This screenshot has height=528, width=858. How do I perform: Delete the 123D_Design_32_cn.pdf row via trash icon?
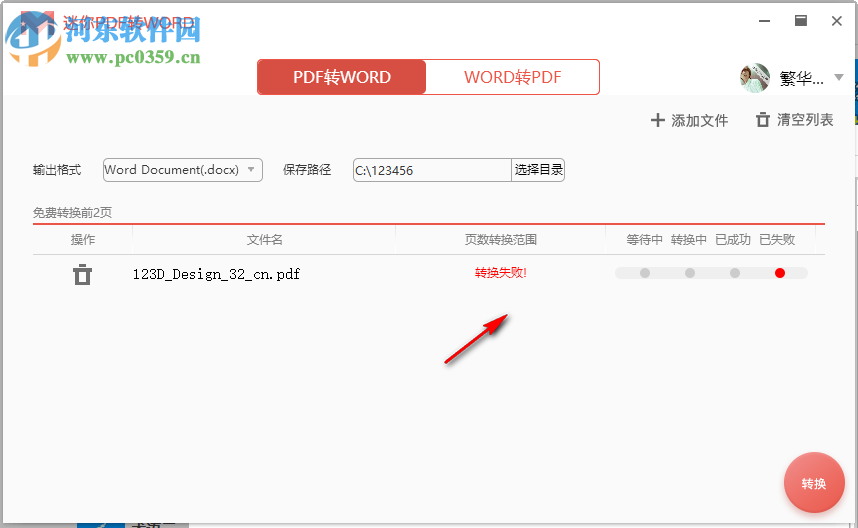[x=83, y=274]
